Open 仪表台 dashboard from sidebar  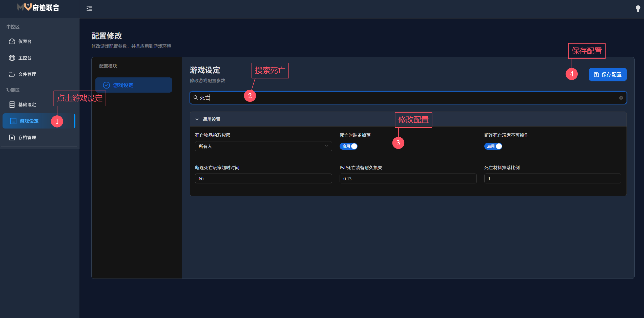(x=25, y=41)
